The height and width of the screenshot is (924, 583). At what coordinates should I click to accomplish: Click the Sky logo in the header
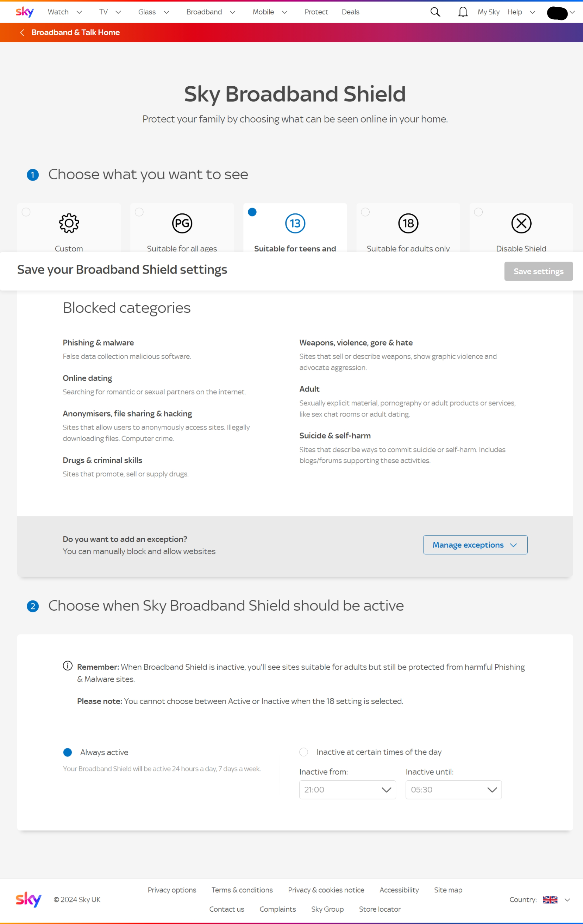pyautogui.click(x=24, y=12)
